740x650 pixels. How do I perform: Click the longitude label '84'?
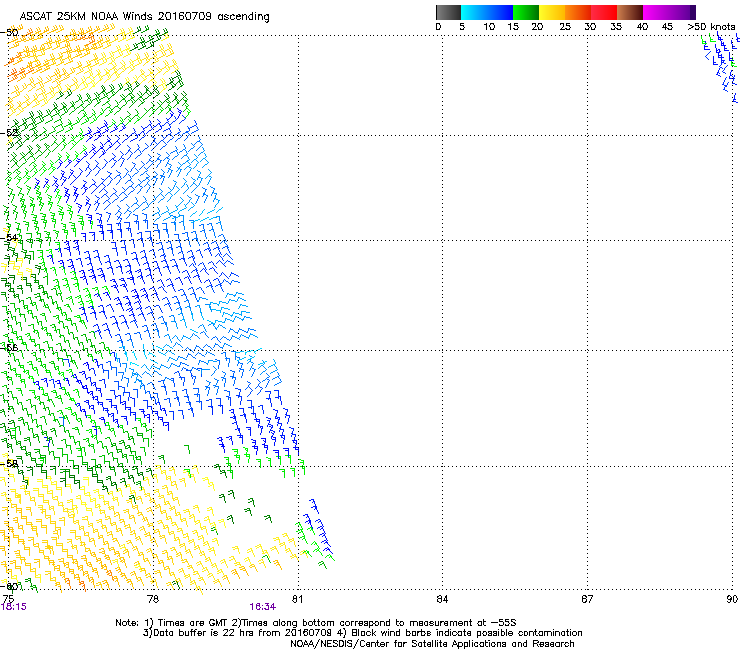point(442,599)
